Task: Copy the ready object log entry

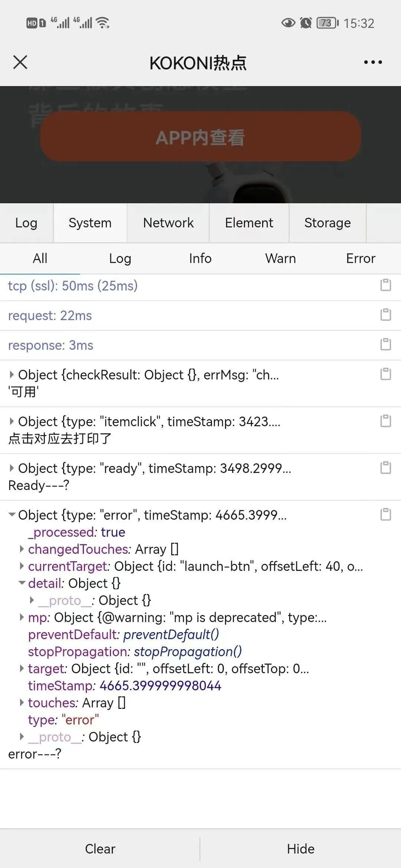Action: (386, 467)
